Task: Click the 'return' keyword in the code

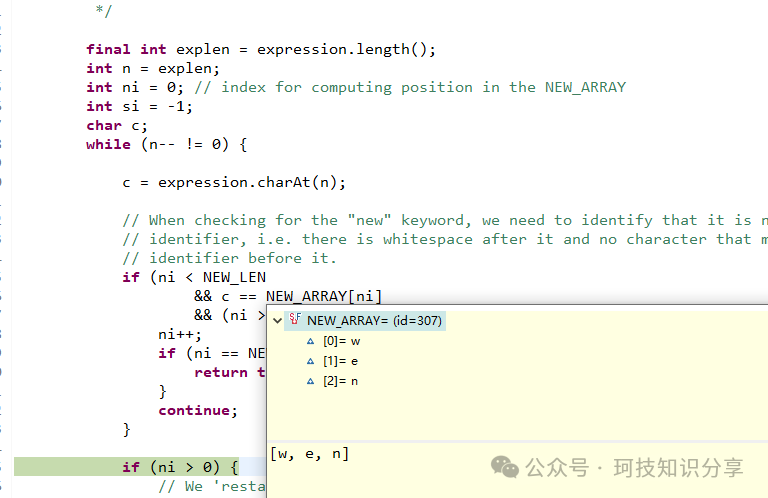Action: (x=221, y=373)
